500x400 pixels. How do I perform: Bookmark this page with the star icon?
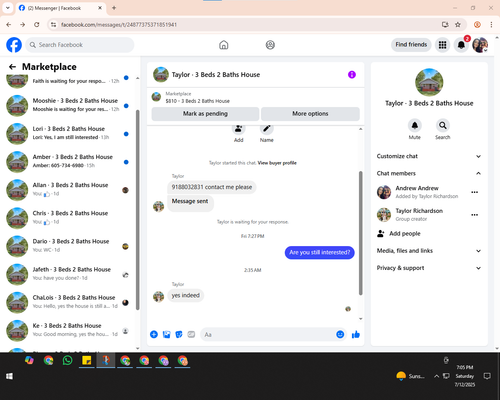tap(458, 24)
